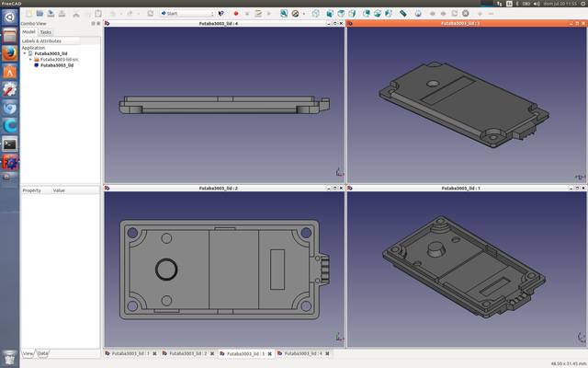
Task: Switch to the Tasks tab
Action: tap(46, 31)
